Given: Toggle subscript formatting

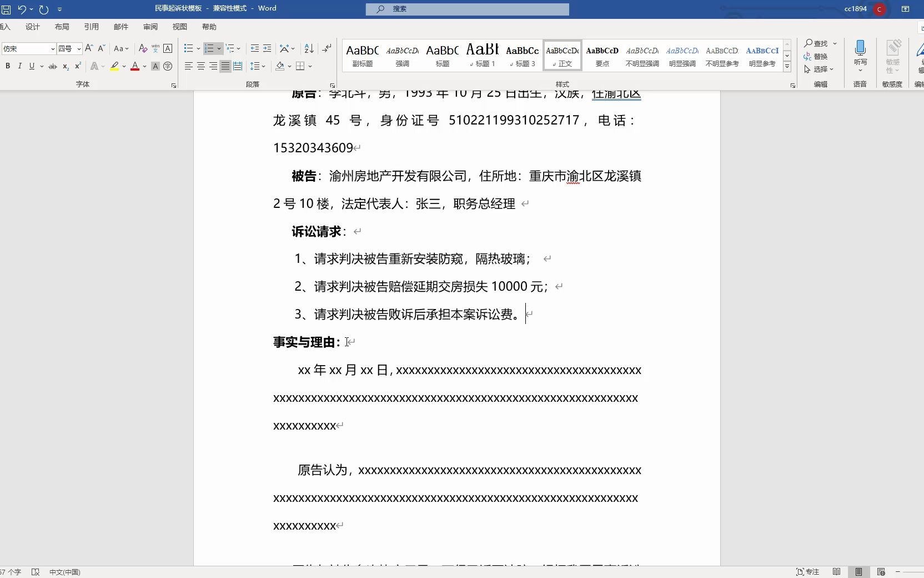Looking at the screenshot, I should (66, 66).
